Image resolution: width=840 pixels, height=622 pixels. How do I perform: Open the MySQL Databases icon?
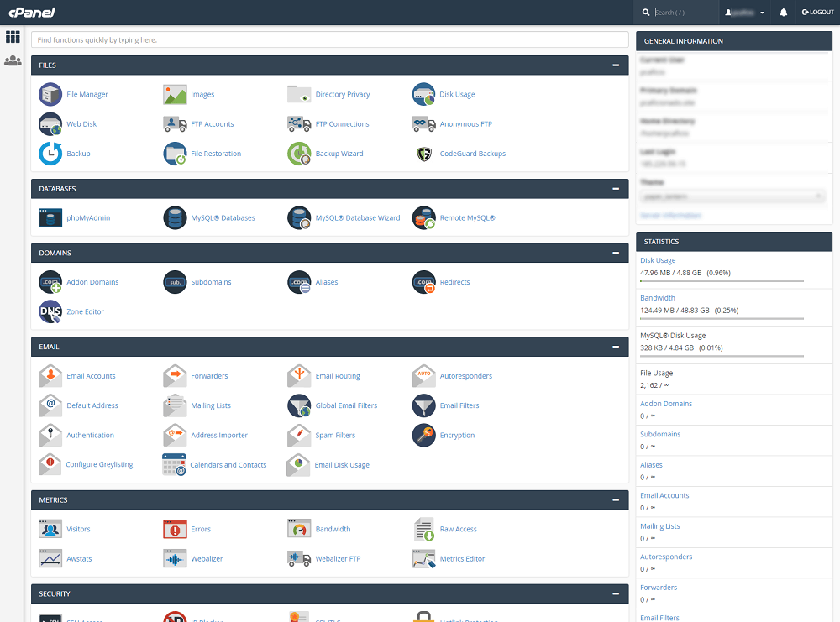tap(175, 218)
